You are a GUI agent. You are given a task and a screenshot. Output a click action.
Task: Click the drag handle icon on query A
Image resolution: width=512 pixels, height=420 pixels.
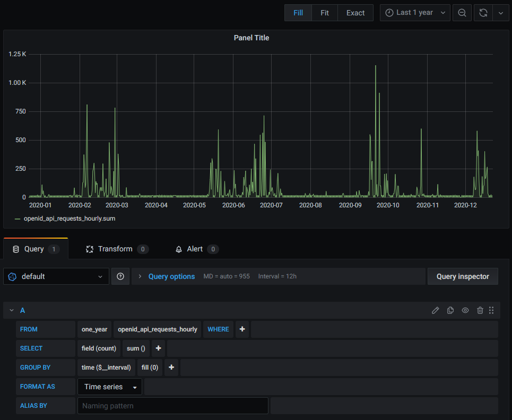pyautogui.click(x=491, y=310)
